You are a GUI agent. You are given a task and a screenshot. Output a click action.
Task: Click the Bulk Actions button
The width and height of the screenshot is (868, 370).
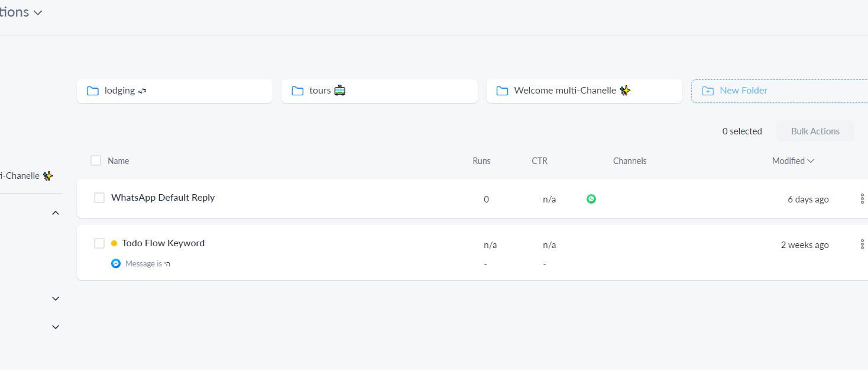coord(815,131)
